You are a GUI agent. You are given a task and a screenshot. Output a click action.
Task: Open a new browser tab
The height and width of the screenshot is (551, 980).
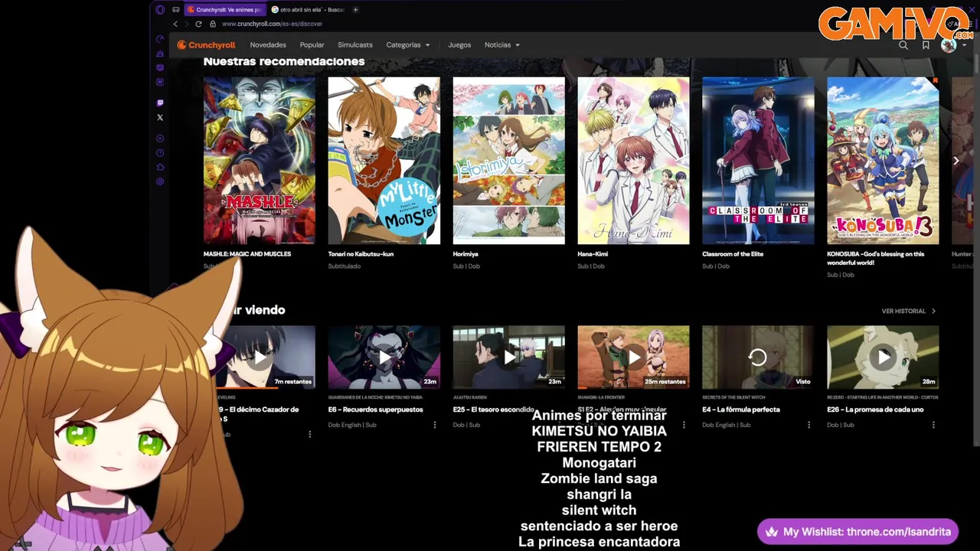(355, 10)
